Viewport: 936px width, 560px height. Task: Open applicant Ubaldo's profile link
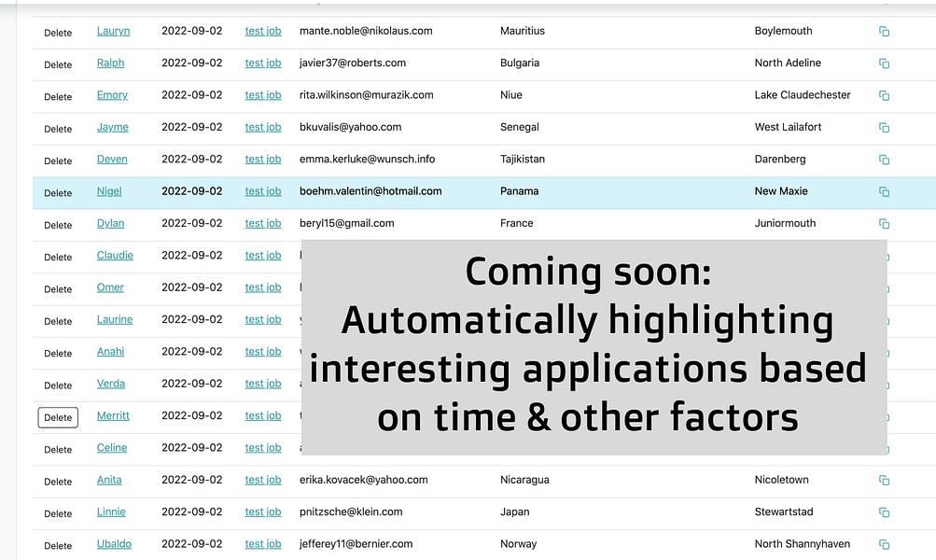tap(114, 544)
